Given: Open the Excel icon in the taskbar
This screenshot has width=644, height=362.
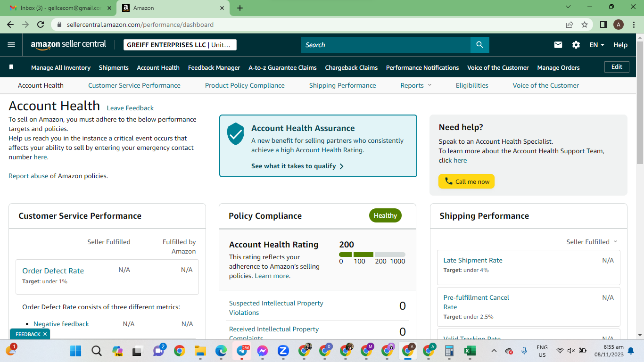Looking at the screenshot, I should coord(470,351).
